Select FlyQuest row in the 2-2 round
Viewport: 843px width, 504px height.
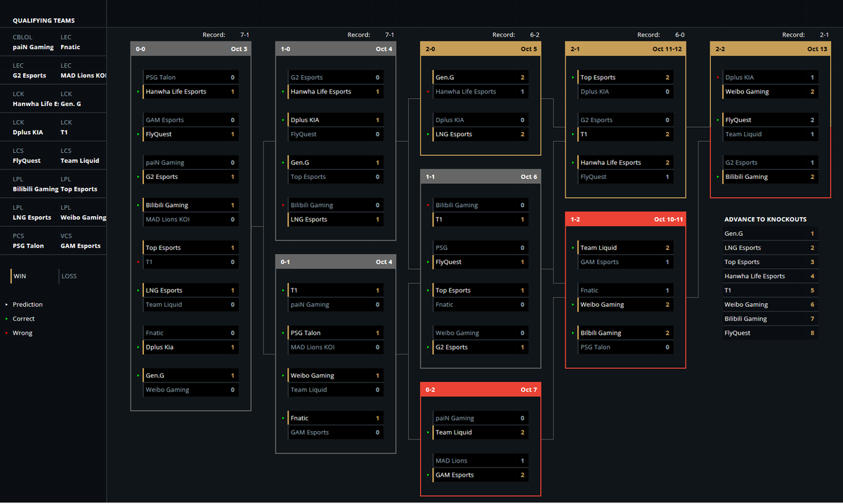pos(770,120)
